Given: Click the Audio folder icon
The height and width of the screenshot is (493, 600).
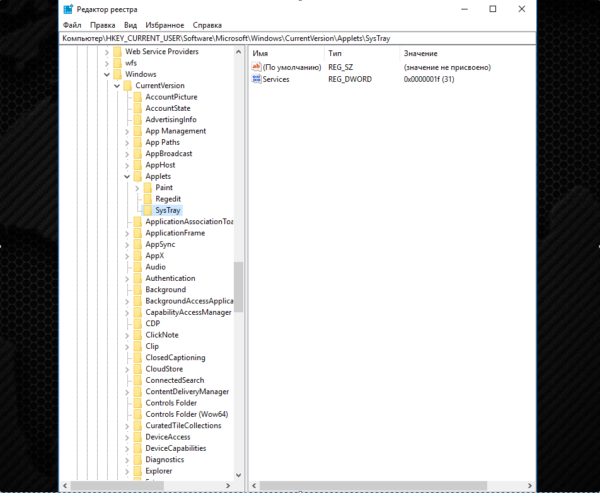Looking at the screenshot, I should click(x=137, y=267).
